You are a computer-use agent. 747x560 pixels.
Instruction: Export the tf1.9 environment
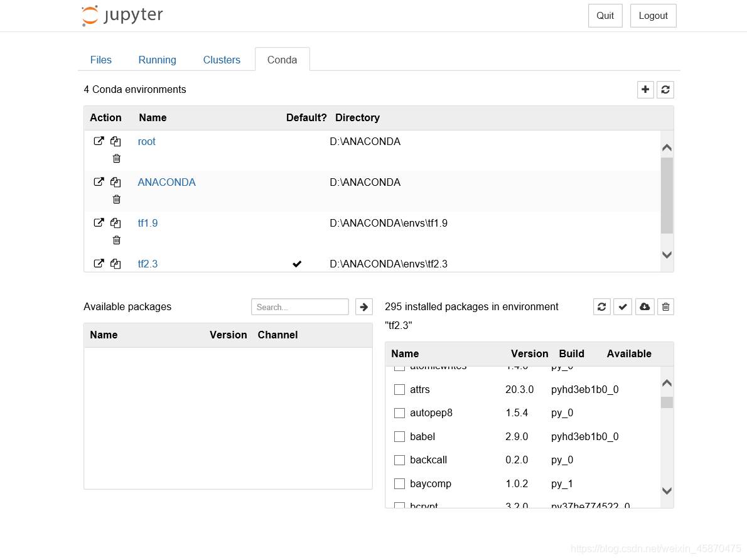coord(99,223)
